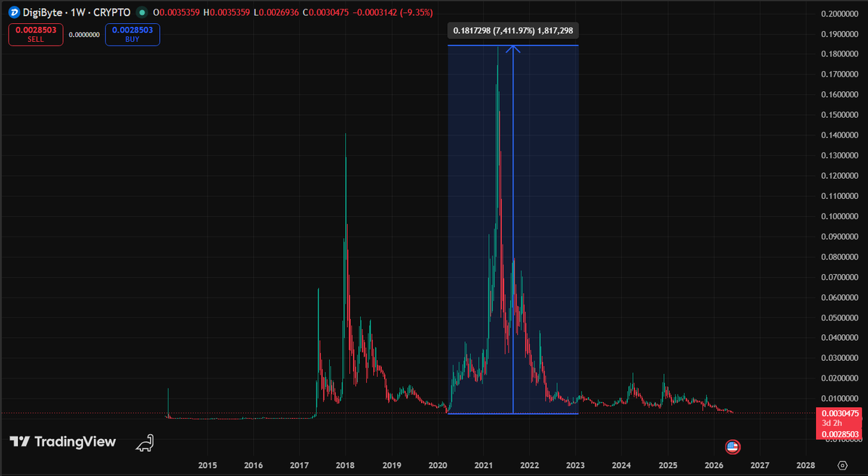The width and height of the screenshot is (868, 476).
Task: Click the blue BUY 0.0028503 button
Action: point(132,35)
